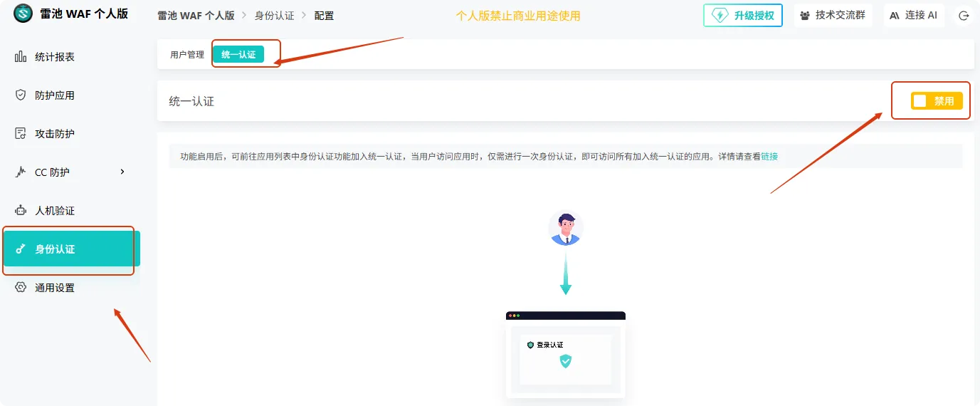Click the 雷池 WAF logo icon
Image resolution: width=980 pixels, height=406 pixels.
23,14
